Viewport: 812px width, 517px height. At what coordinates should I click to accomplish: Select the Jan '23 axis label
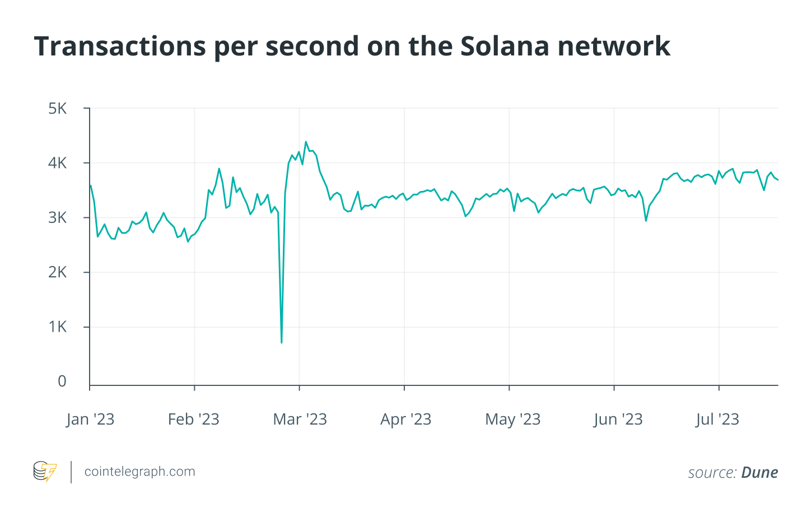pyautogui.click(x=90, y=420)
